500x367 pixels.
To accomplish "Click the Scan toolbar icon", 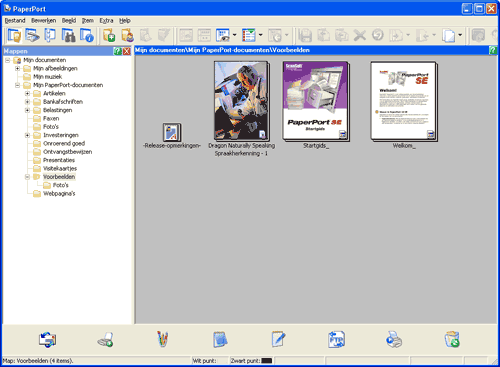I will 32,35.
